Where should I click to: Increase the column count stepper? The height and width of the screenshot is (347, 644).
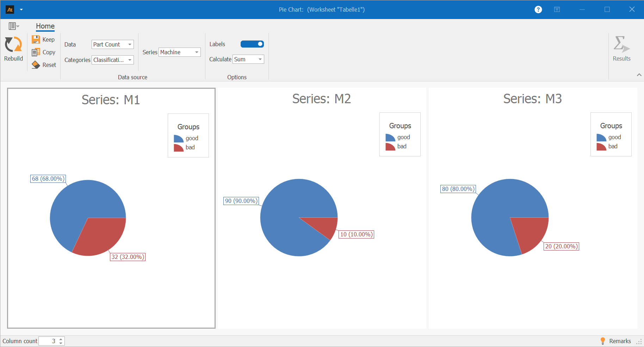[x=61, y=339]
